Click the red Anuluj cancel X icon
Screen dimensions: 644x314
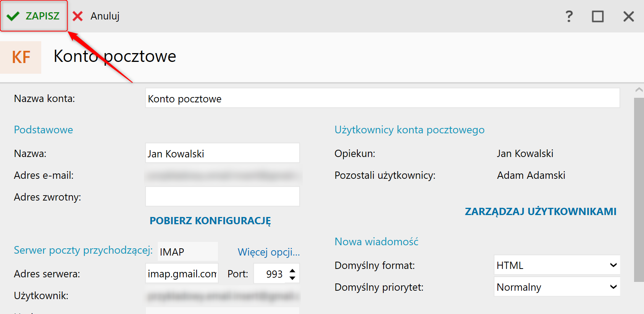pos(78,16)
